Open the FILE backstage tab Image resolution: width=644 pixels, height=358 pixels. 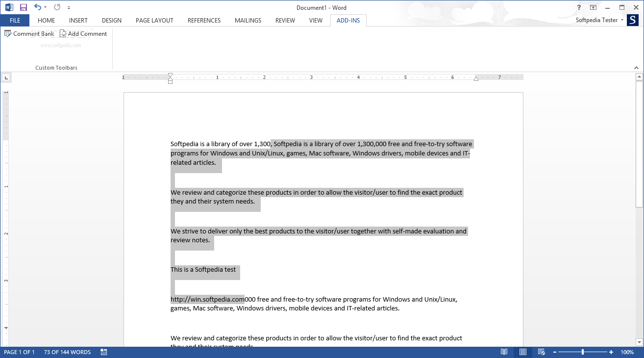pos(15,20)
